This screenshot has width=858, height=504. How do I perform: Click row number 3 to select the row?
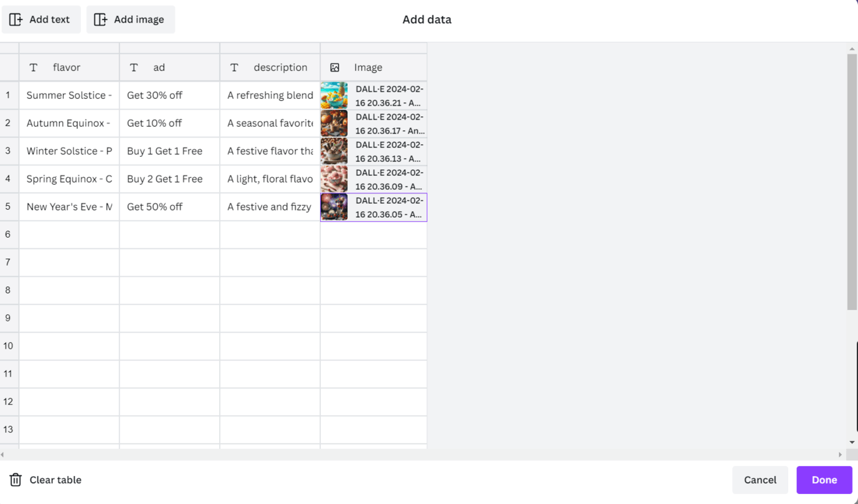pos(8,151)
